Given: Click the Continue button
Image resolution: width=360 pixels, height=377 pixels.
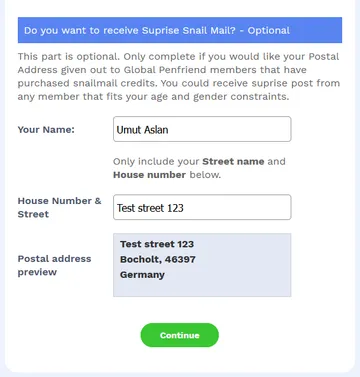Looking at the screenshot, I should pos(179,335).
